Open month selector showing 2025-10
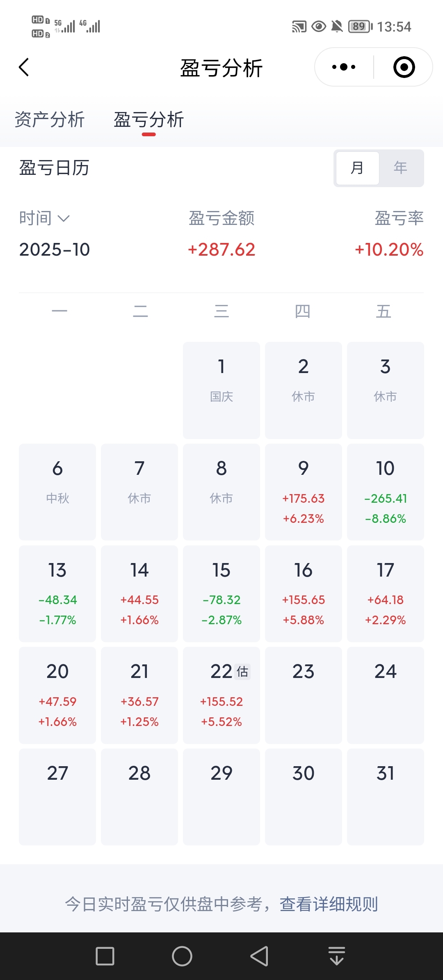This screenshot has width=443, height=980. [x=55, y=250]
